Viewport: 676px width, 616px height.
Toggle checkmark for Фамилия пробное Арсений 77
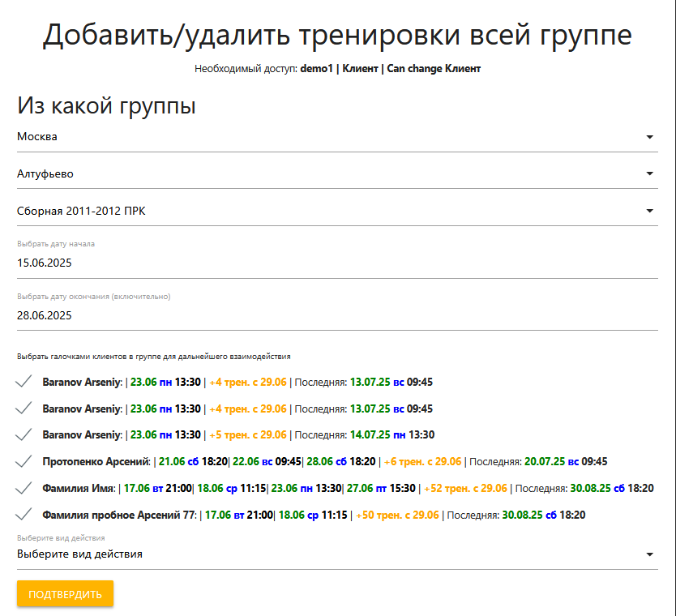[24, 514]
